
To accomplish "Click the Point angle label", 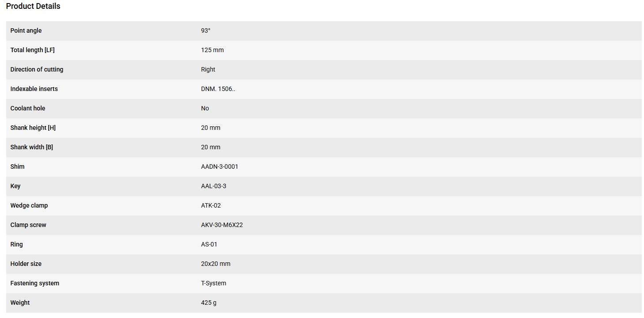I will click(x=26, y=30).
